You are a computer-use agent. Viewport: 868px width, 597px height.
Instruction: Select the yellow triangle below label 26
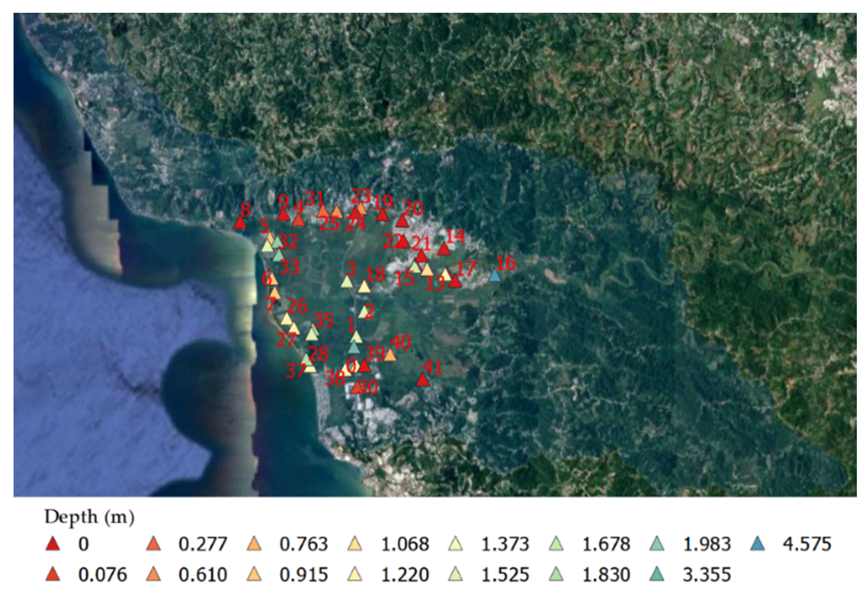tap(286, 319)
